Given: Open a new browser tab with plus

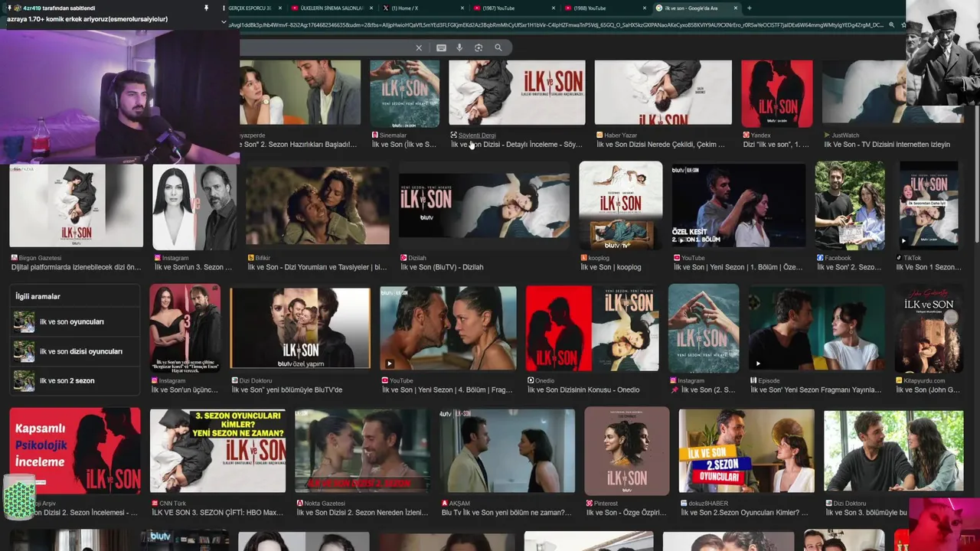Looking at the screenshot, I should (x=749, y=8).
